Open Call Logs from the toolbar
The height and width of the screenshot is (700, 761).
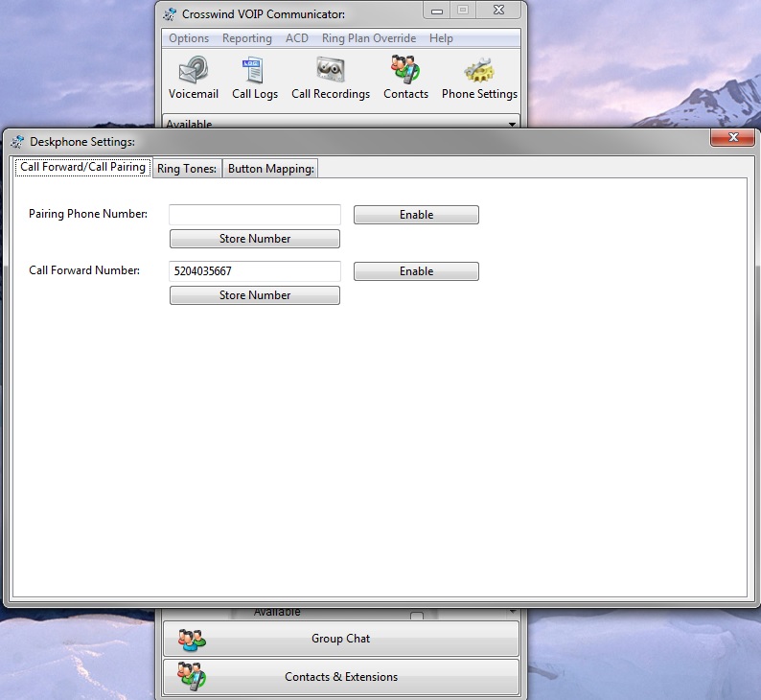click(255, 71)
